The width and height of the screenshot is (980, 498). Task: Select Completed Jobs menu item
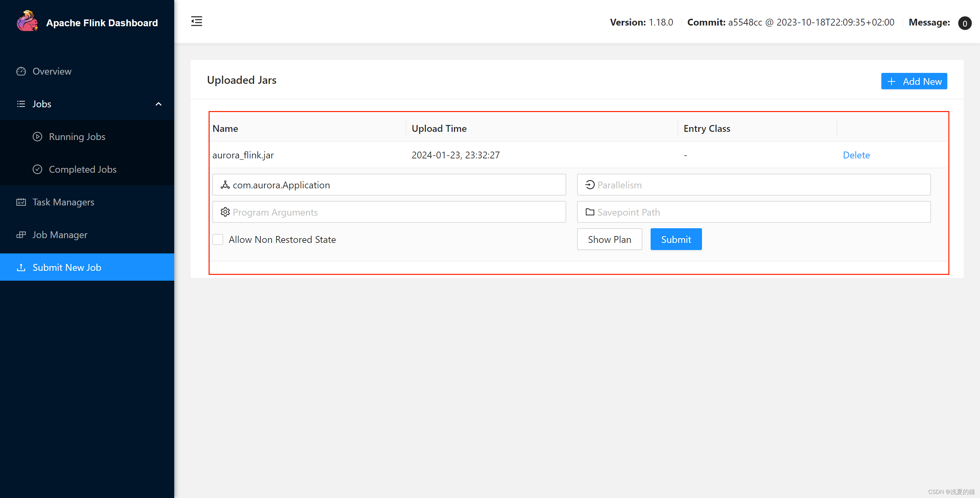click(x=82, y=169)
